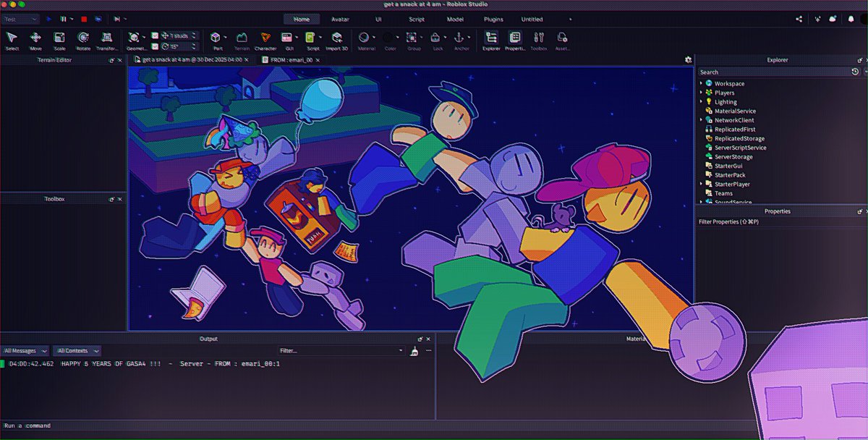Clear output with the broom icon

point(414,350)
